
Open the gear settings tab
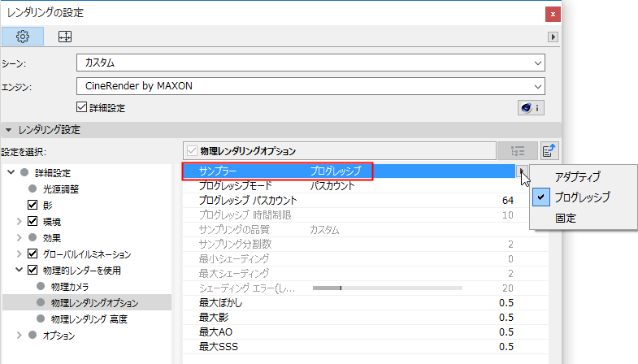pyautogui.click(x=23, y=37)
